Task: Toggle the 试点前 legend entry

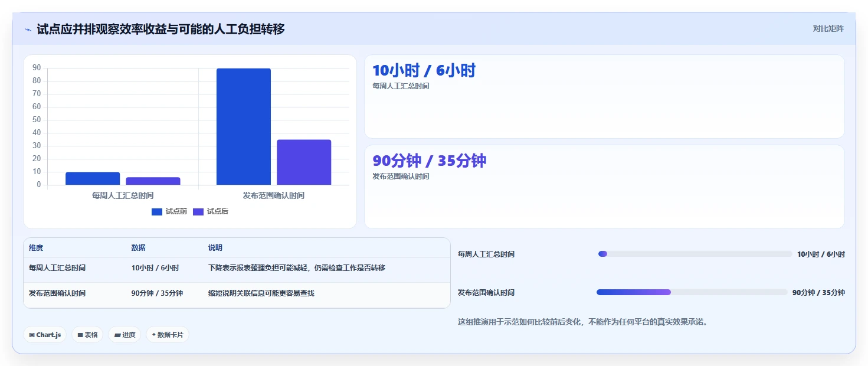Action: pos(169,211)
